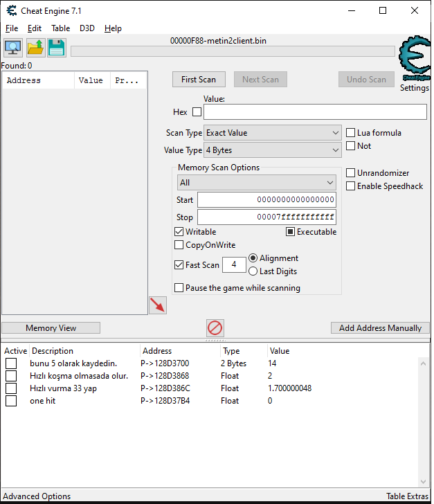Select the Last Digits radio button
Screen dimensions: 434x504
pyautogui.click(x=253, y=271)
